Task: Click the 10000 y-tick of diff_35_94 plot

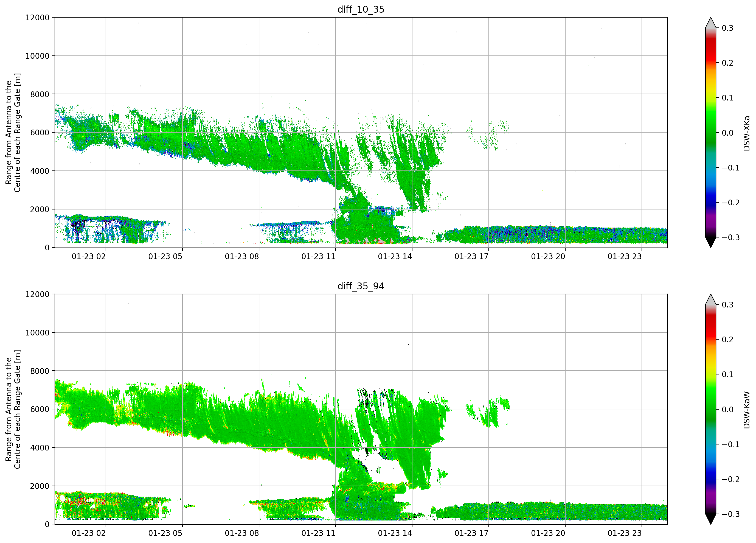Action: 37,333
